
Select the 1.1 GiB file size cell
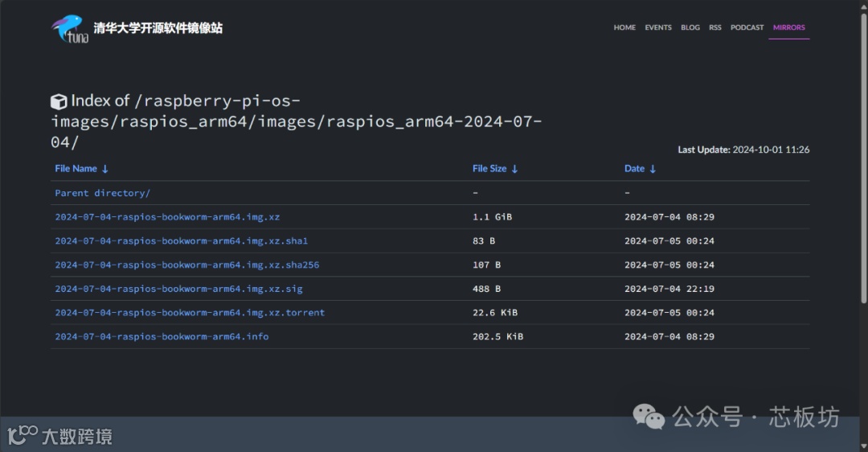[x=492, y=216]
